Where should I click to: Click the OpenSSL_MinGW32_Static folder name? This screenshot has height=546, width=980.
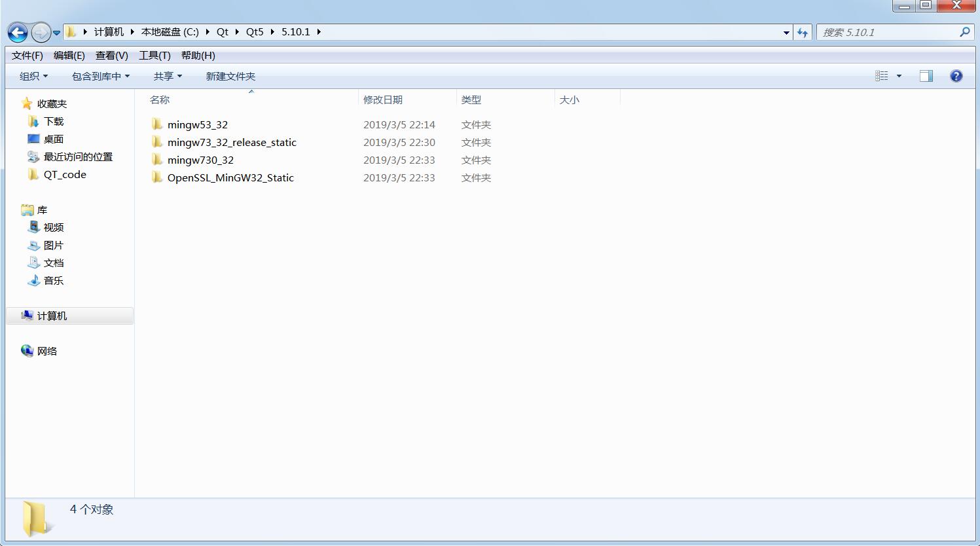pyautogui.click(x=230, y=177)
